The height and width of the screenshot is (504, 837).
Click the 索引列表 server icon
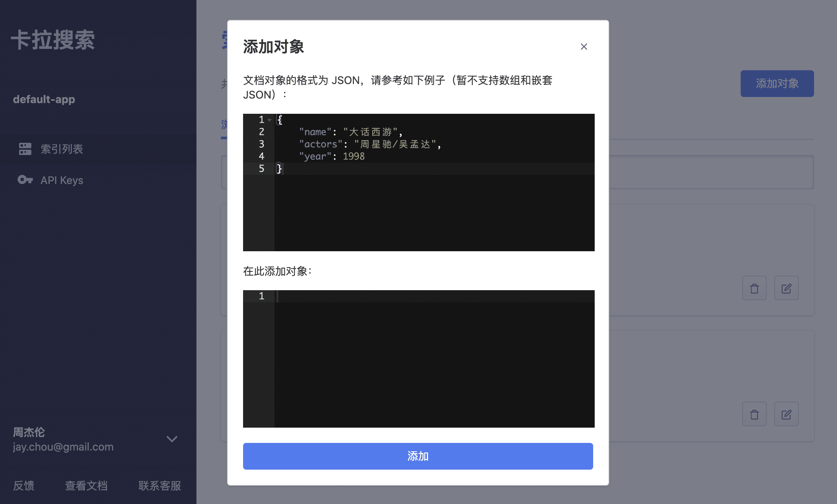click(x=25, y=149)
